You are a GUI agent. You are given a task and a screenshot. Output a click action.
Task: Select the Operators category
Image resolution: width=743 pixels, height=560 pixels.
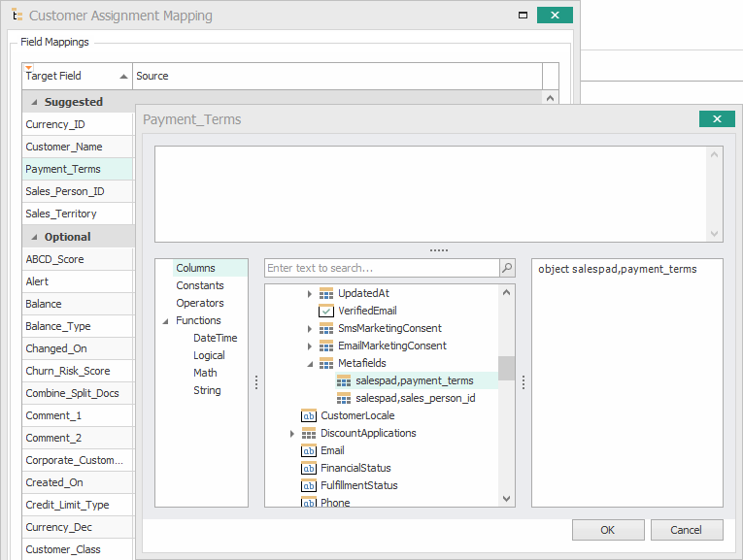tap(199, 303)
